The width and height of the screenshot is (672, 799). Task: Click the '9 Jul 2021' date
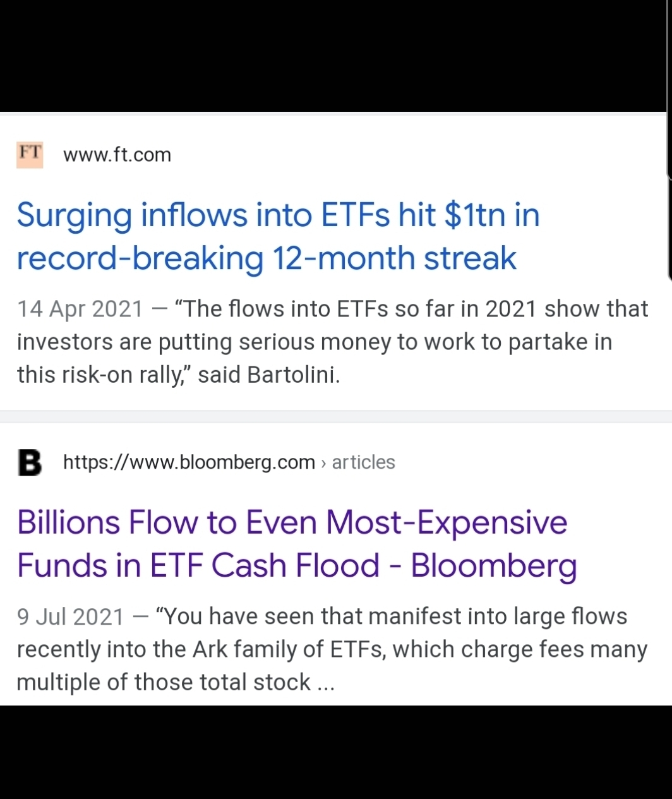(70, 617)
